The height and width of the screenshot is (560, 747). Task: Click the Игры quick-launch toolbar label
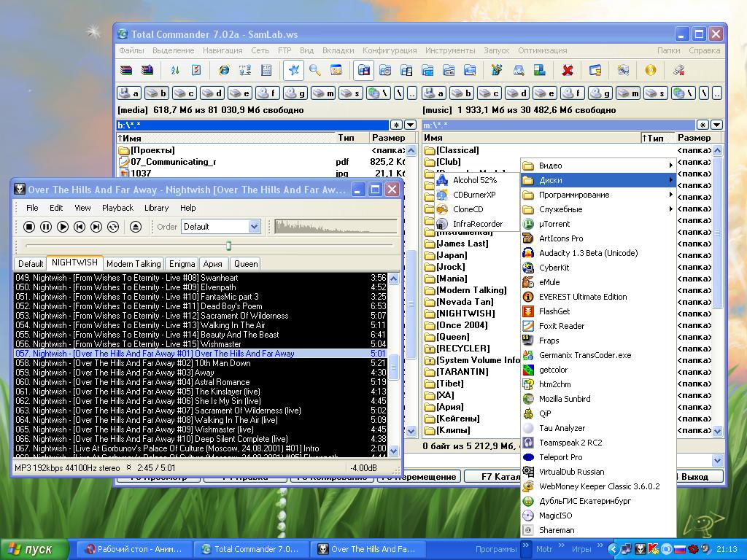[x=581, y=549]
